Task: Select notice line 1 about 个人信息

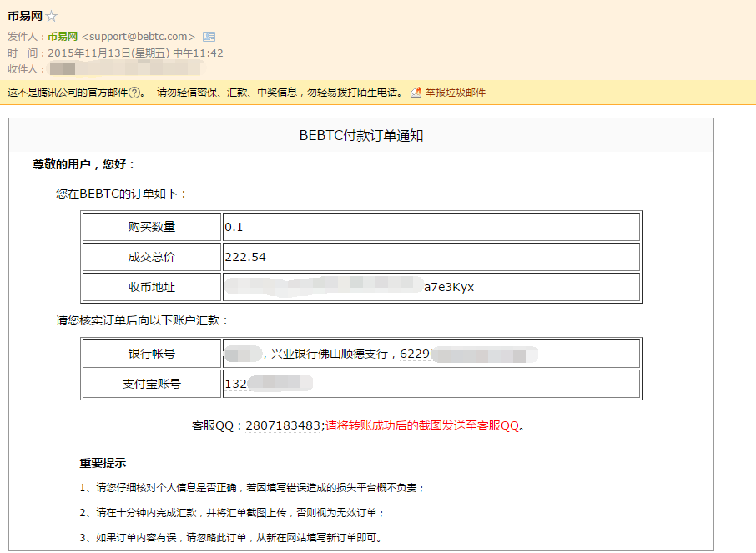Action: 252,488
